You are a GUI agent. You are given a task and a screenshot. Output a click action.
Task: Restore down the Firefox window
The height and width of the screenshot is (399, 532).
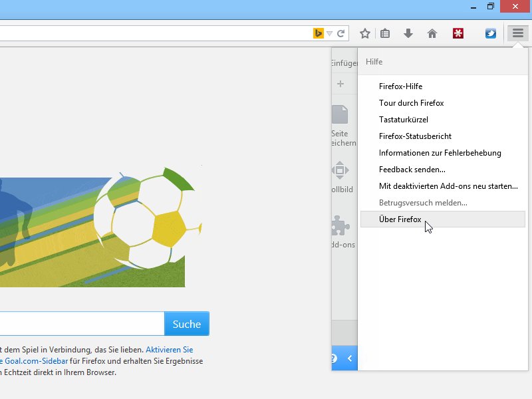tap(491, 7)
